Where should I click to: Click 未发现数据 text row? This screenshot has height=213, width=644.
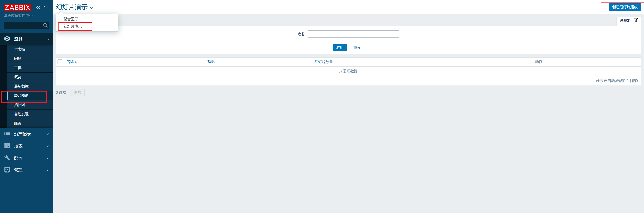[x=348, y=71]
